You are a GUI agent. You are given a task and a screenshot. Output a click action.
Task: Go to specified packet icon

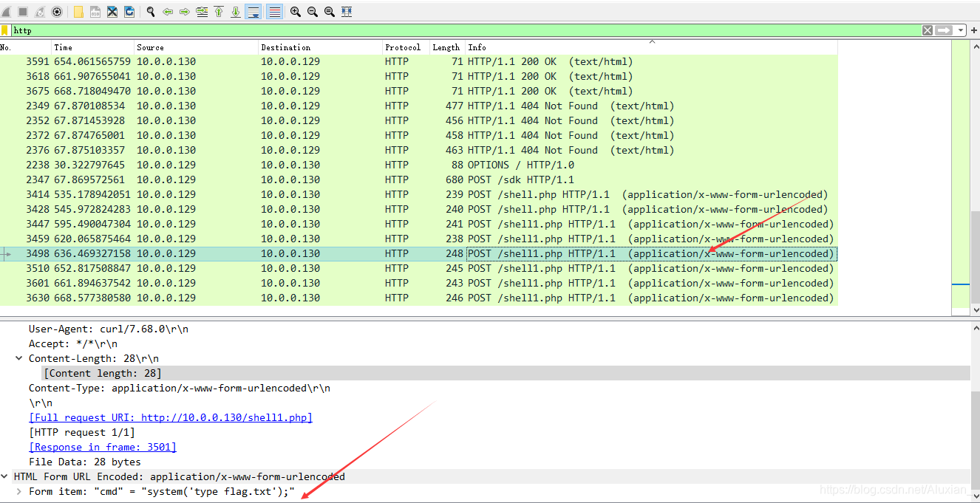click(x=202, y=12)
